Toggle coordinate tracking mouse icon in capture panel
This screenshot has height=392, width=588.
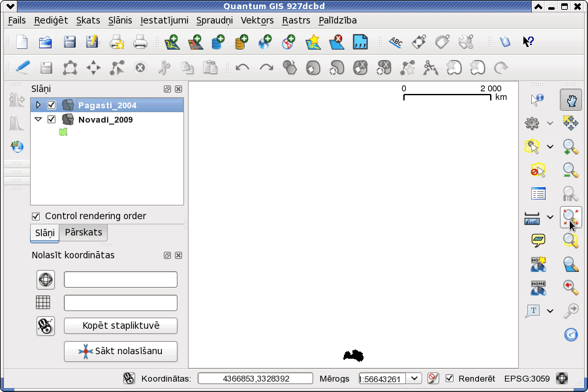46,325
